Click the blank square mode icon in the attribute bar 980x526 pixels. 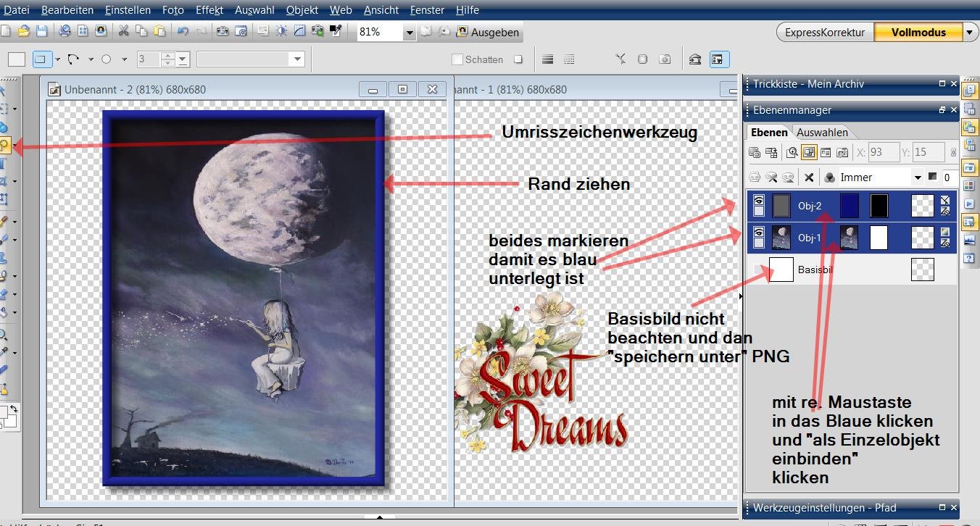point(16,59)
